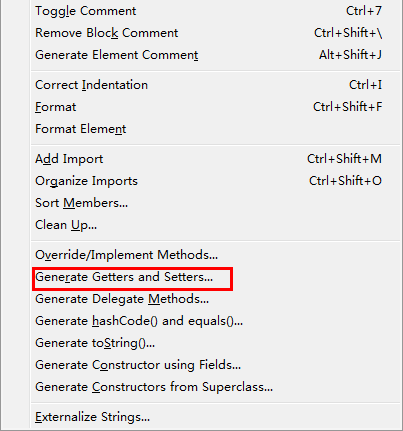
Task: Select Add Import menu item
Action: point(215,159)
